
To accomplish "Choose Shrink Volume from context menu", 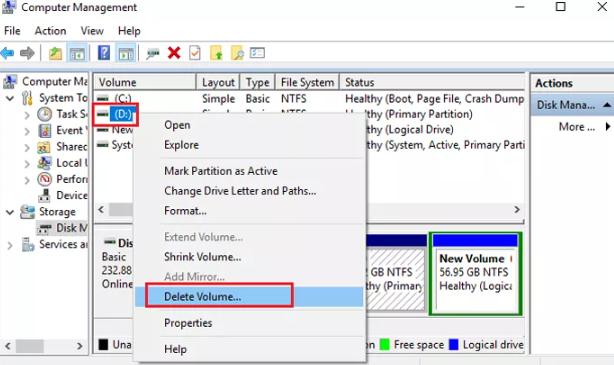I will (249, 257).
